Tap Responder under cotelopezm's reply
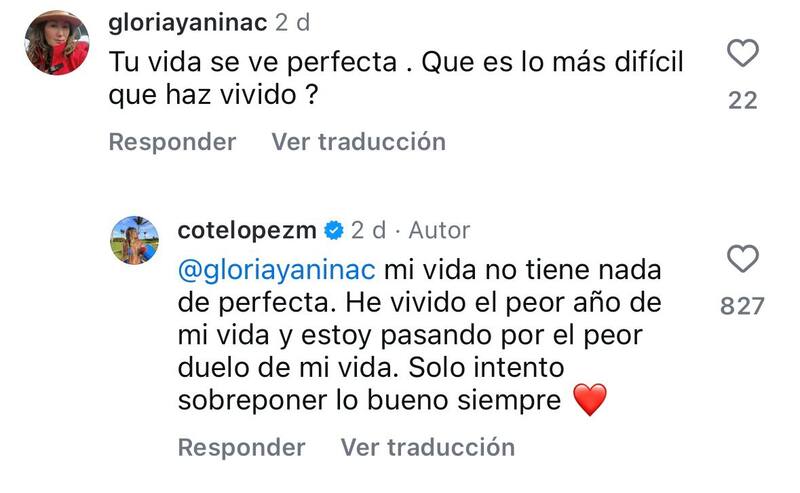The width and height of the screenshot is (800, 493). 241,446
